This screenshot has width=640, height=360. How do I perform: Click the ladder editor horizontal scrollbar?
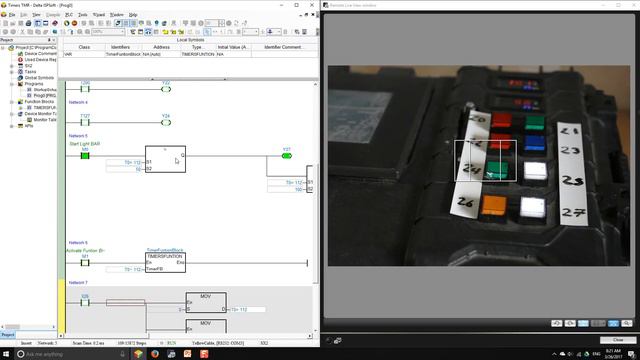click(x=185, y=336)
